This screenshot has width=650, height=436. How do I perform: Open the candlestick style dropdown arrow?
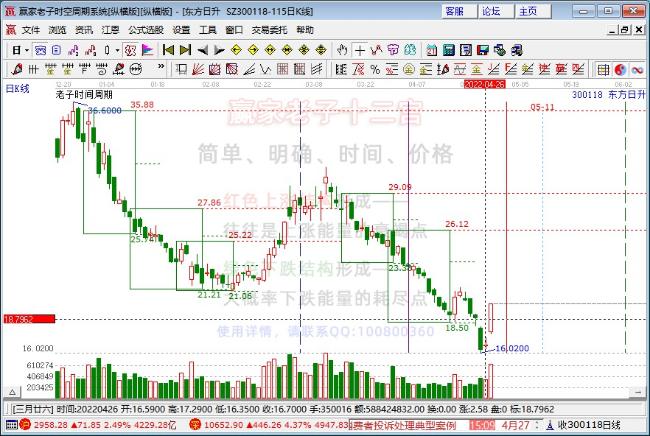pos(117,50)
